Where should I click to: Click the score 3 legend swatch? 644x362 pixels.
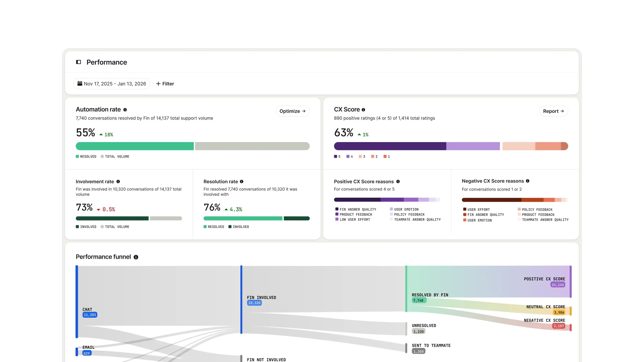coord(360,156)
